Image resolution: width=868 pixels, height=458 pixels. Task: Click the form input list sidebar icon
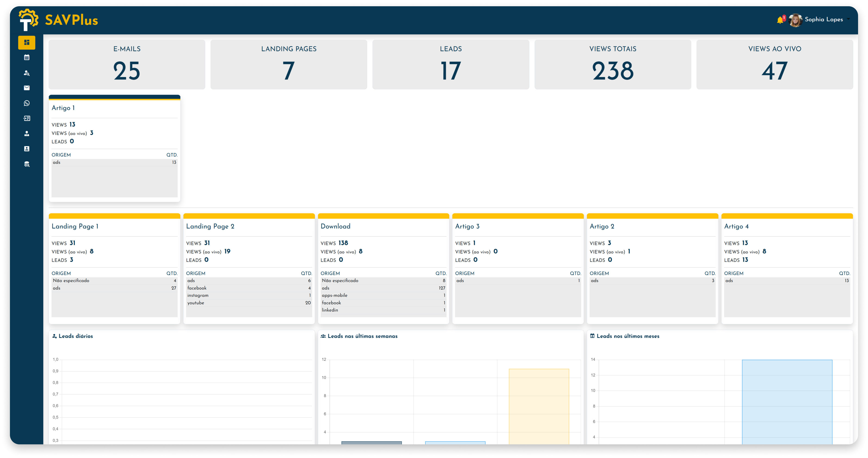pyautogui.click(x=27, y=118)
